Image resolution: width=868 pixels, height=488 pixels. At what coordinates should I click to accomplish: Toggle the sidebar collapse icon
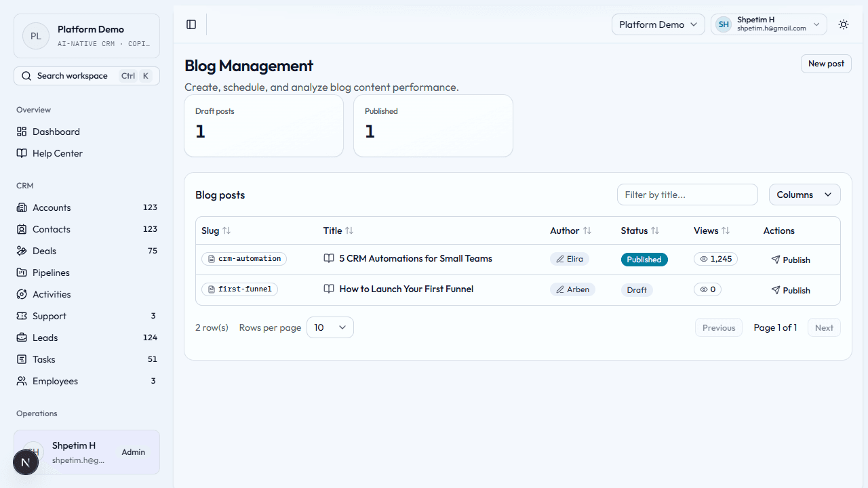(191, 24)
